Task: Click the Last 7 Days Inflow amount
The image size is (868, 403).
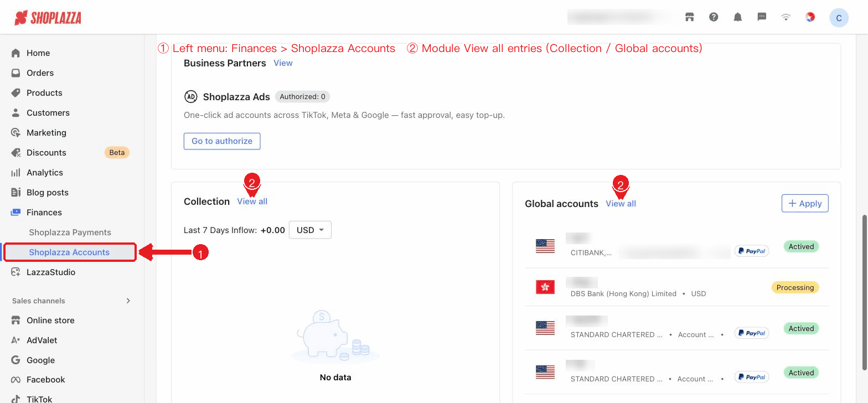Action: coord(273,230)
